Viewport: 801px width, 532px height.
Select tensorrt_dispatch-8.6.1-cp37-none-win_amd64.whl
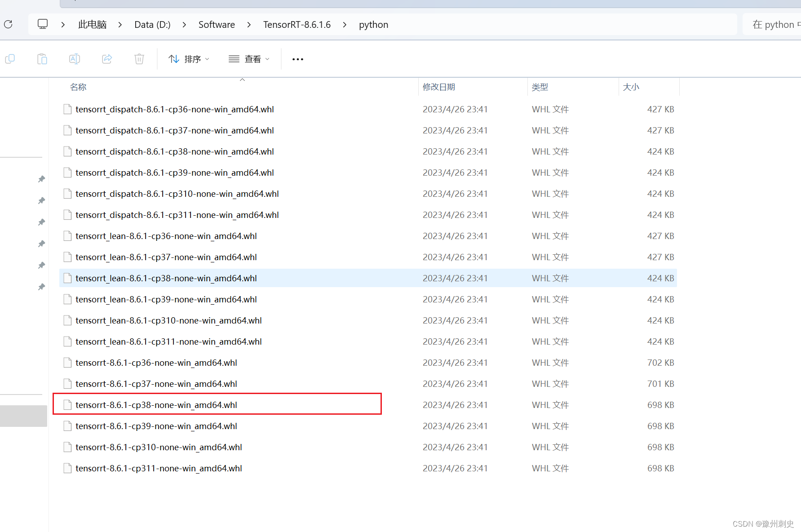(x=368, y=130)
